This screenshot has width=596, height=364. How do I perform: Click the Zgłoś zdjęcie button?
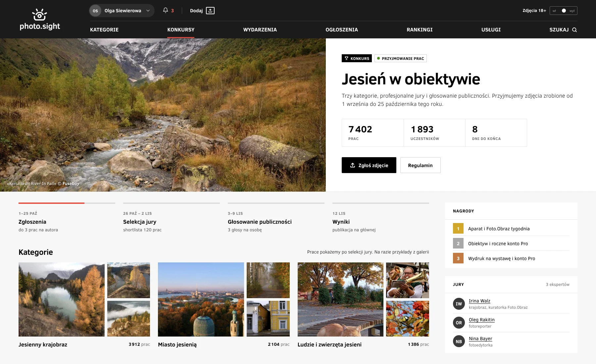coord(369,165)
